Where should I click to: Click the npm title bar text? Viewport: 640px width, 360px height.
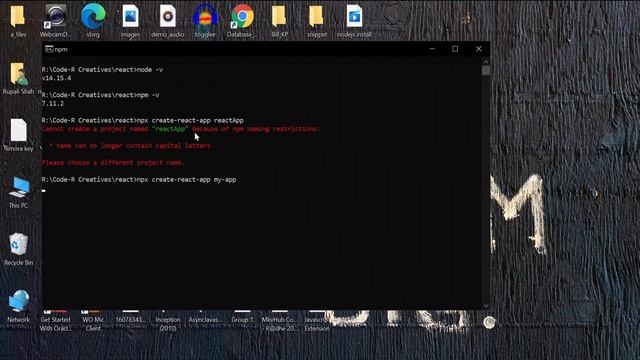61,49
